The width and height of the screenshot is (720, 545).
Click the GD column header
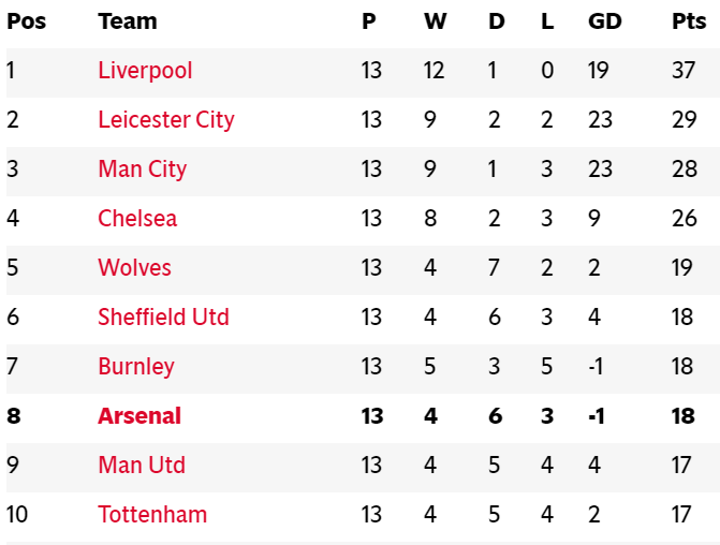(603, 21)
